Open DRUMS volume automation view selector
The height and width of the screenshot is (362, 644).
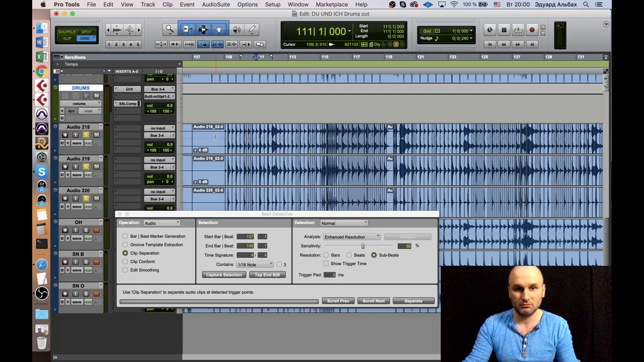tap(80, 104)
